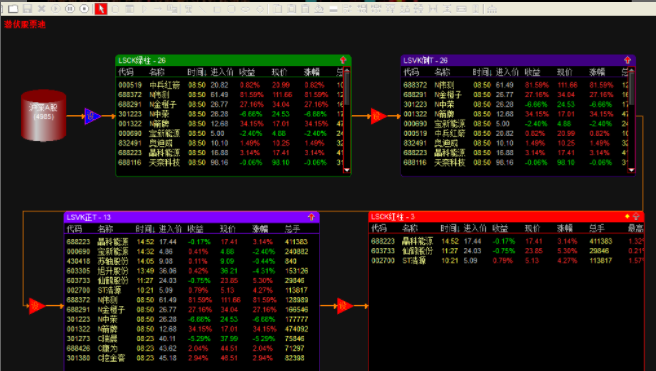Viewport: 656px width, 371px height.
Task: Collapse the LSVK正T - 13 panel arrow
Action: pyautogui.click(x=311, y=217)
